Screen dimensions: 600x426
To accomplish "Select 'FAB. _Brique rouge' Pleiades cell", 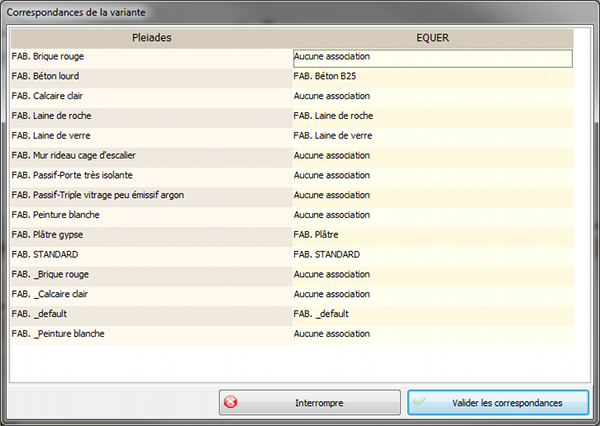I will click(152, 277).
